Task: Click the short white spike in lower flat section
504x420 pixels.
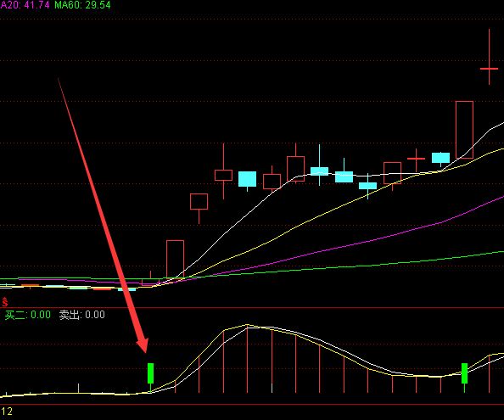Action: [x=78, y=389]
